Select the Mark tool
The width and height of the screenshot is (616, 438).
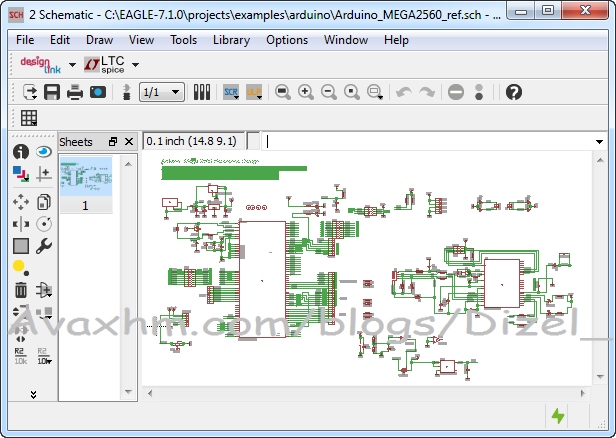click(x=44, y=174)
